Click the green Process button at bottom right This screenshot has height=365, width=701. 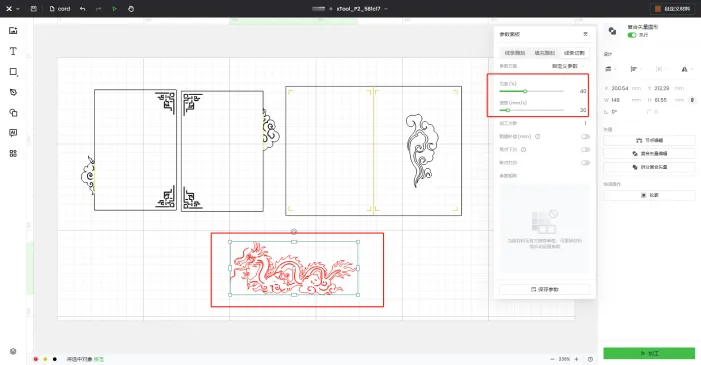click(649, 353)
